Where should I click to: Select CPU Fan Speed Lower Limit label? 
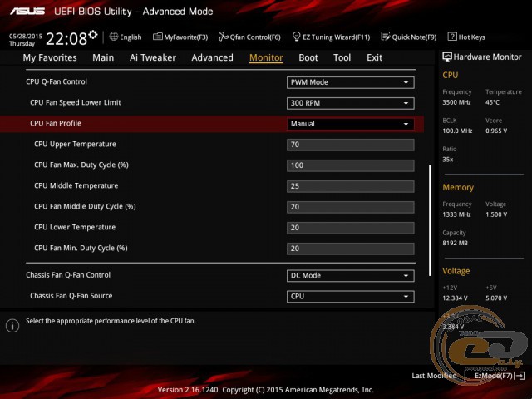pos(76,102)
